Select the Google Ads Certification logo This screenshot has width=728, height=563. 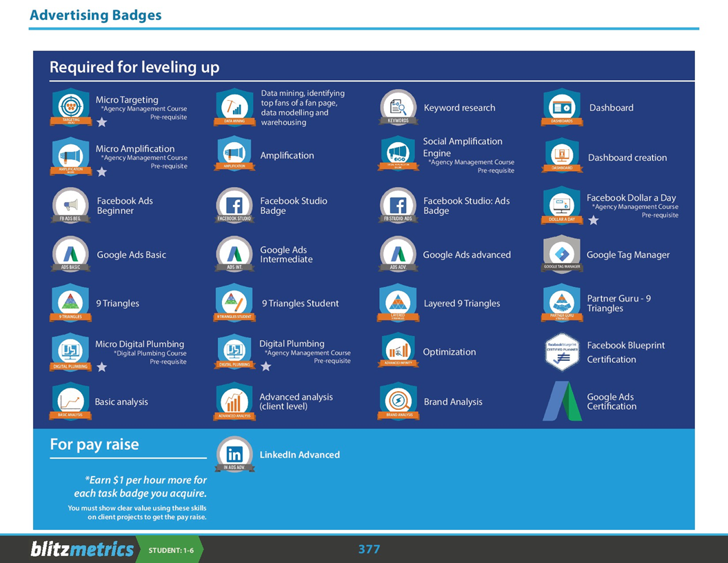(x=562, y=401)
